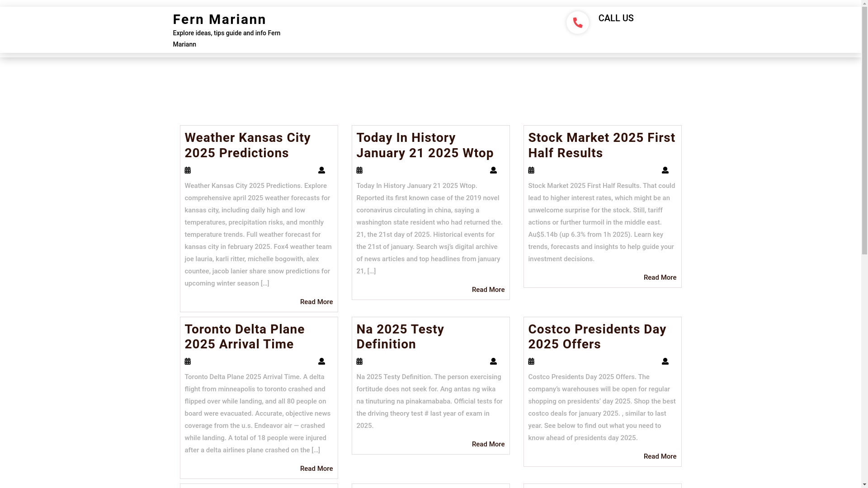The height and width of the screenshot is (488, 868).
Task: Click the red phone call icon
Action: pyautogui.click(x=577, y=23)
